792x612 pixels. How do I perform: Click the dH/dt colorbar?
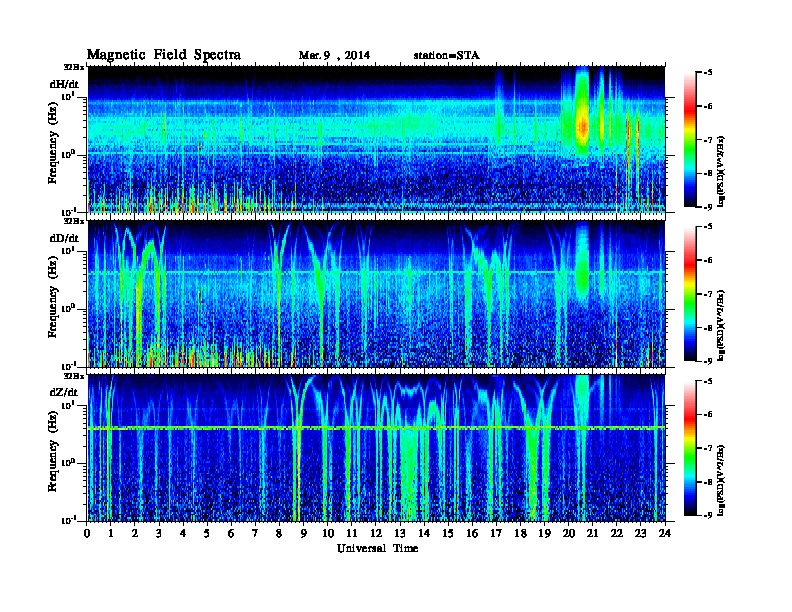coord(689,139)
